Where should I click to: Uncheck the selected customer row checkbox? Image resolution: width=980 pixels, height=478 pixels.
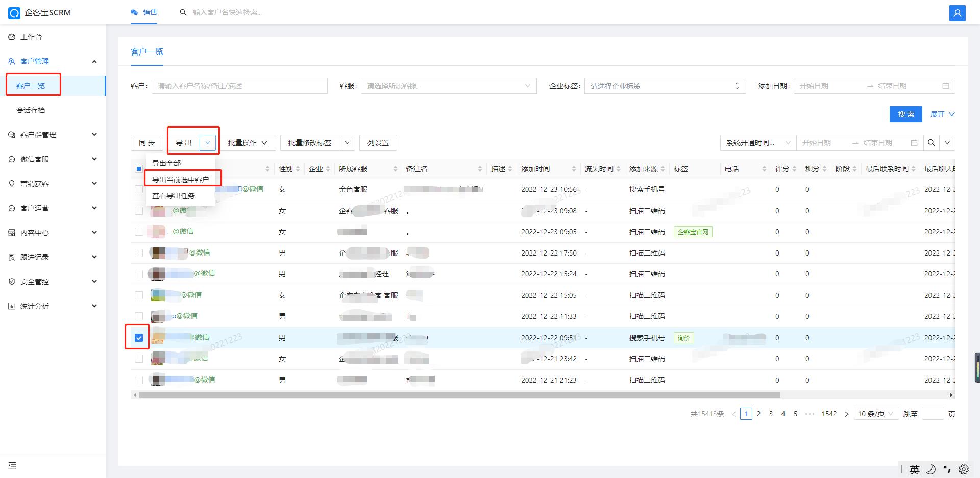(139, 338)
